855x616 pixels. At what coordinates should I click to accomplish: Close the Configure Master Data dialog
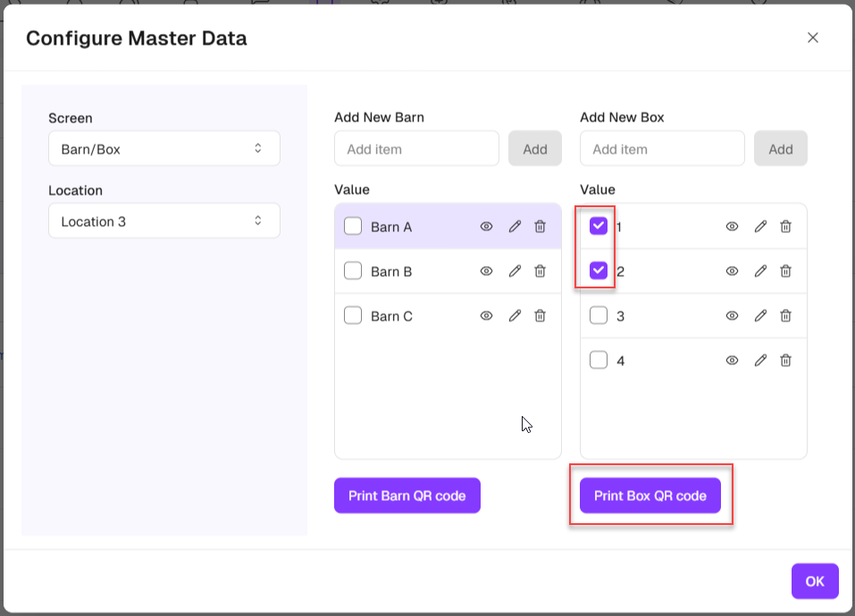point(812,37)
